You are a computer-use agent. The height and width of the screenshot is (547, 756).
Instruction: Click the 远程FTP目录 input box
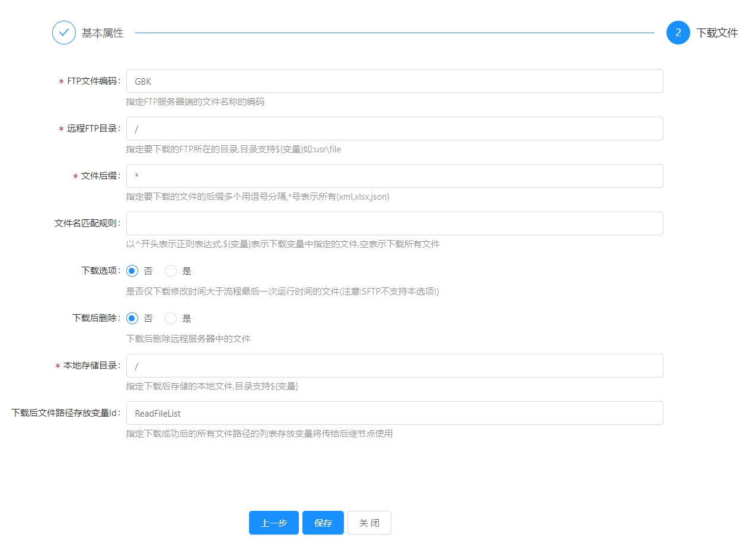coord(394,129)
